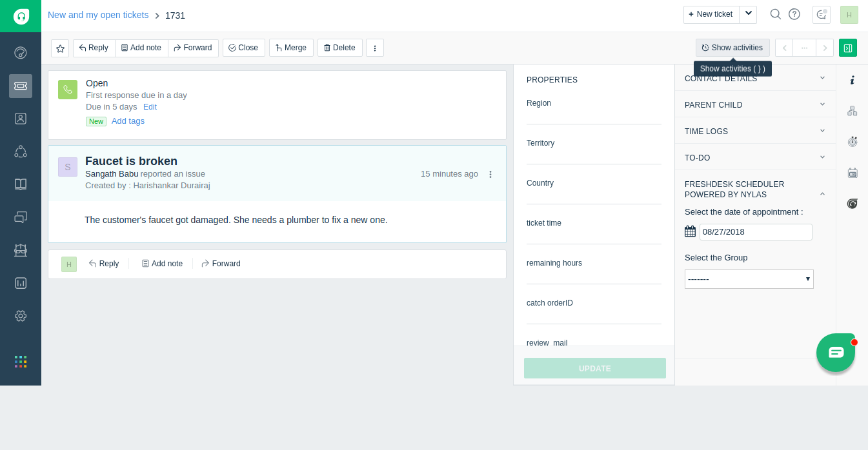
Task: Expand the PARENT CHILD section
Action: click(x=755, y=104)
